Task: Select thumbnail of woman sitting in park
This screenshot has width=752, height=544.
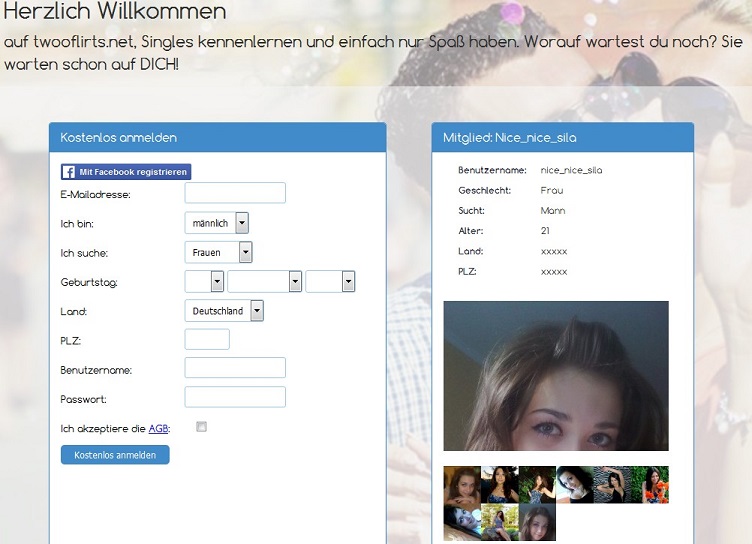Action: pyautogui.click(x=500, y=521)
